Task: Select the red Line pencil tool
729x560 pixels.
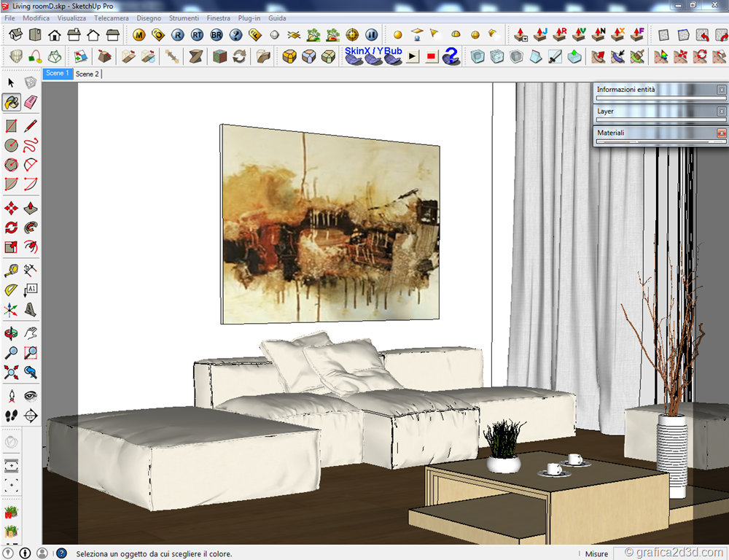Action: (31, 126)
